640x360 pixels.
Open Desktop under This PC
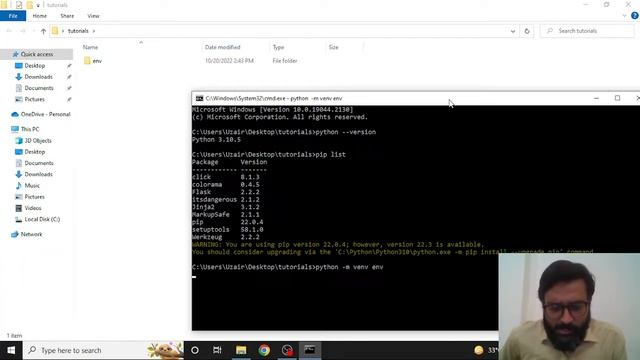coord(35,152)
